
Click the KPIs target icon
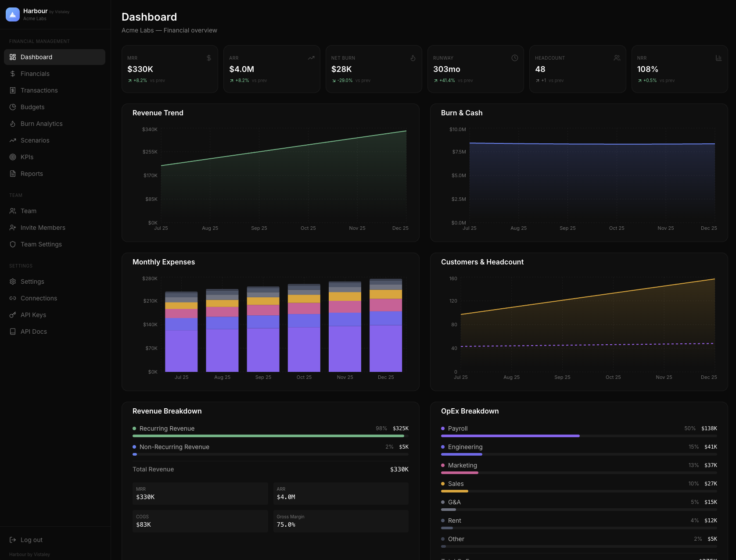(x=13, y=157)
